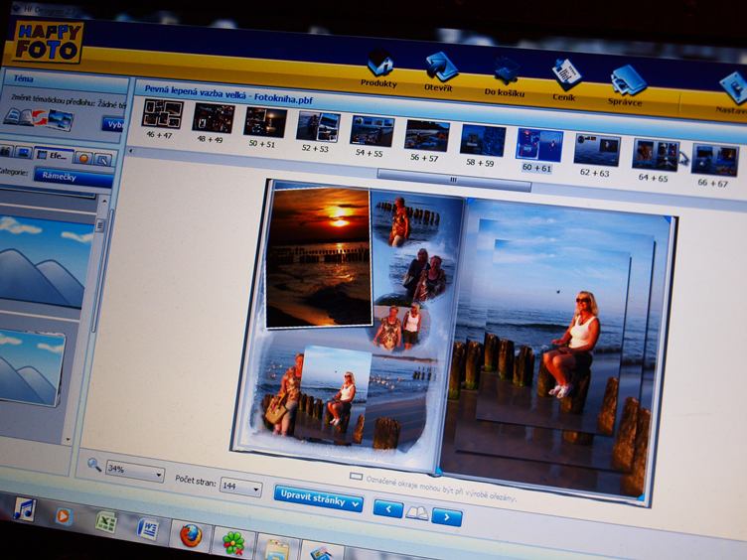Open Firefox from the taskbar
This screenshot has height=560, width=747.
pos(191,535)
